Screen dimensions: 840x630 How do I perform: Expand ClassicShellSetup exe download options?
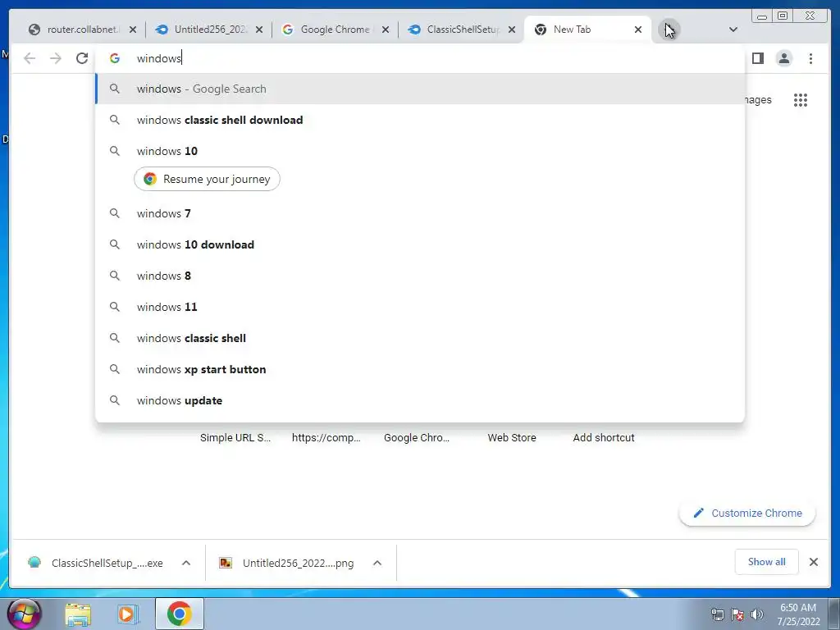186,563
